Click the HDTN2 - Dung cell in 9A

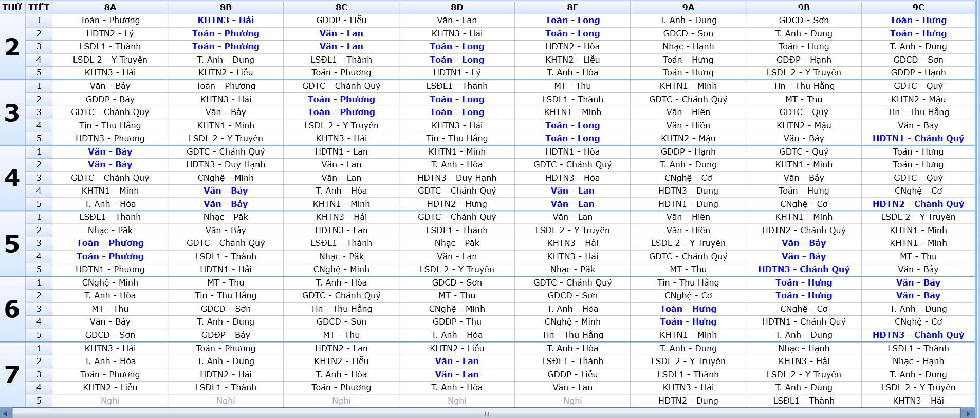(688, 401)
